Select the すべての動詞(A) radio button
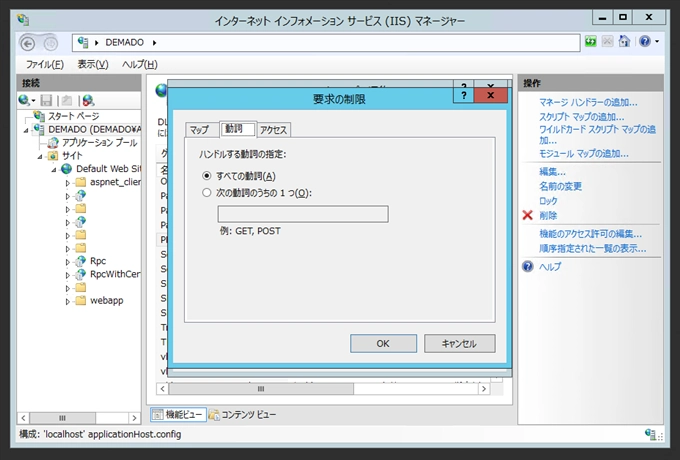The height and width of the screenshot is (460, 680). coord(206,176)
